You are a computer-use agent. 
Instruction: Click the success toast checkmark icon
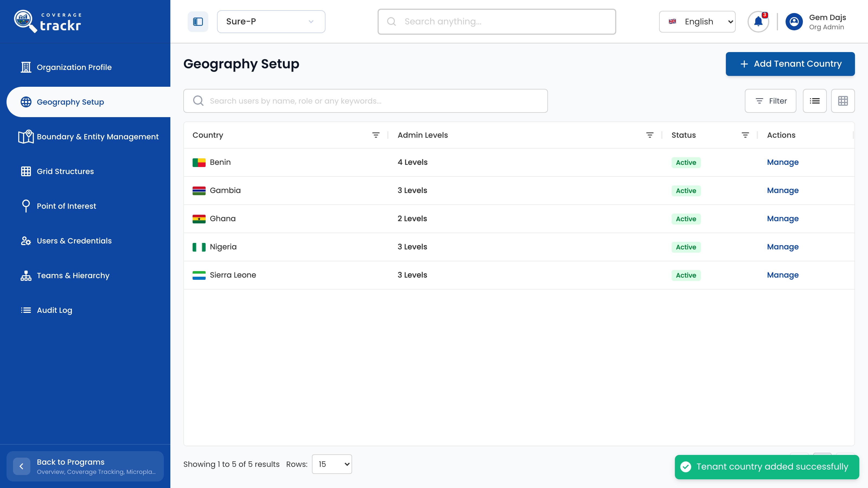tap(686, 467)
